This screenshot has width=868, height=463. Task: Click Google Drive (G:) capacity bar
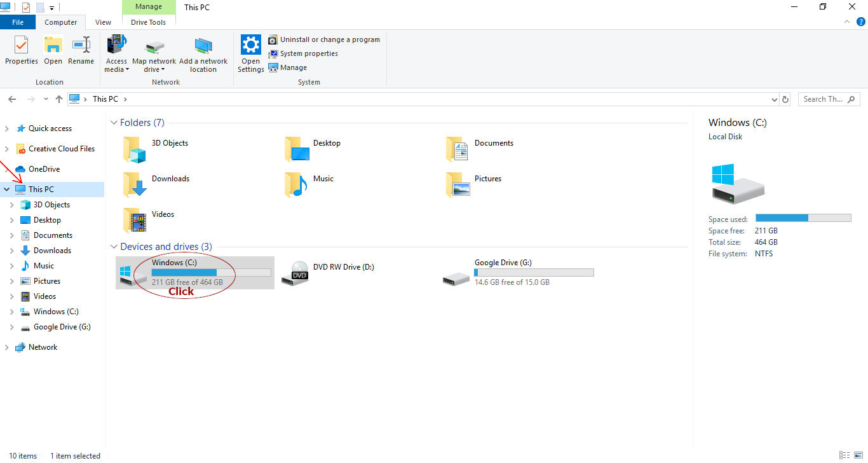tap(534, 272)
